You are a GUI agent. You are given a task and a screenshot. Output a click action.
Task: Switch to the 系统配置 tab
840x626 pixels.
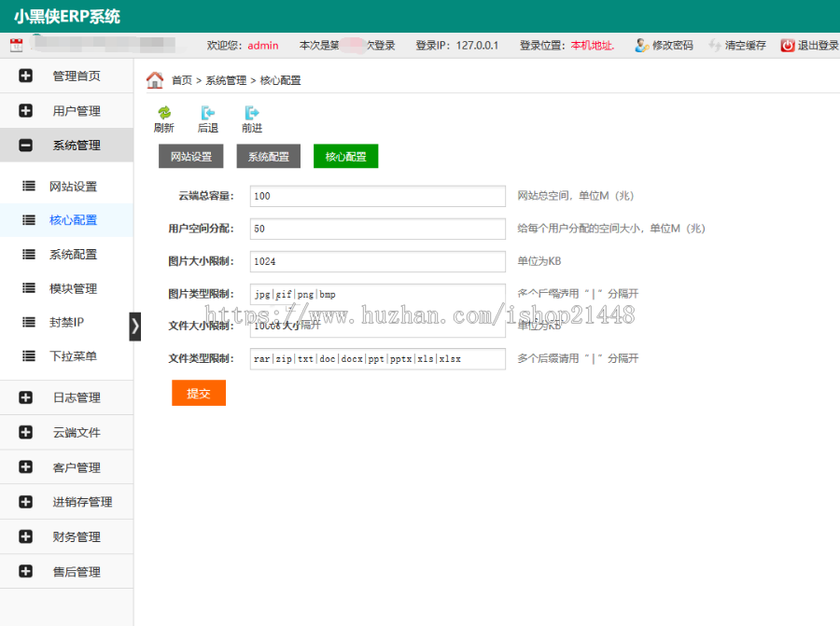[x=269, y=157]
